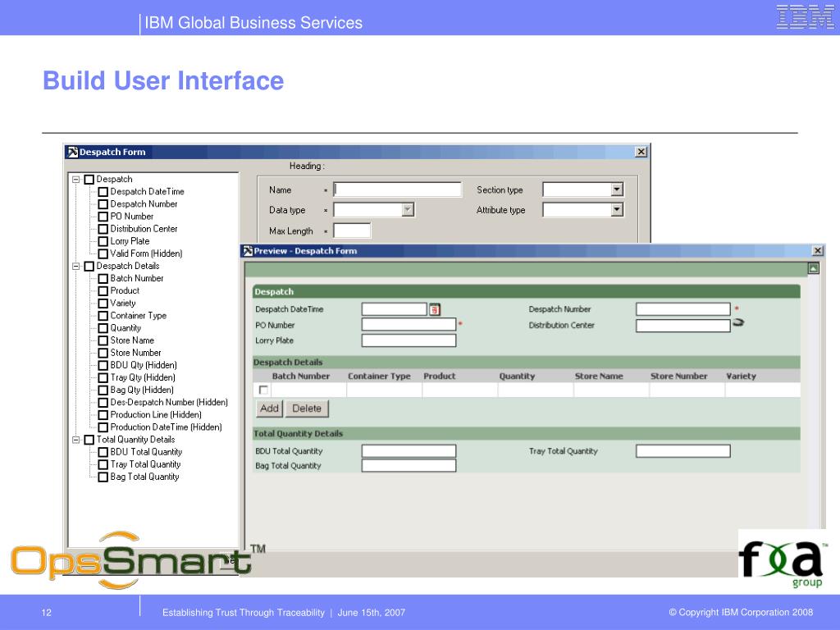Click the PO Number input field
The image size is (840, 630).
(409, 325)
